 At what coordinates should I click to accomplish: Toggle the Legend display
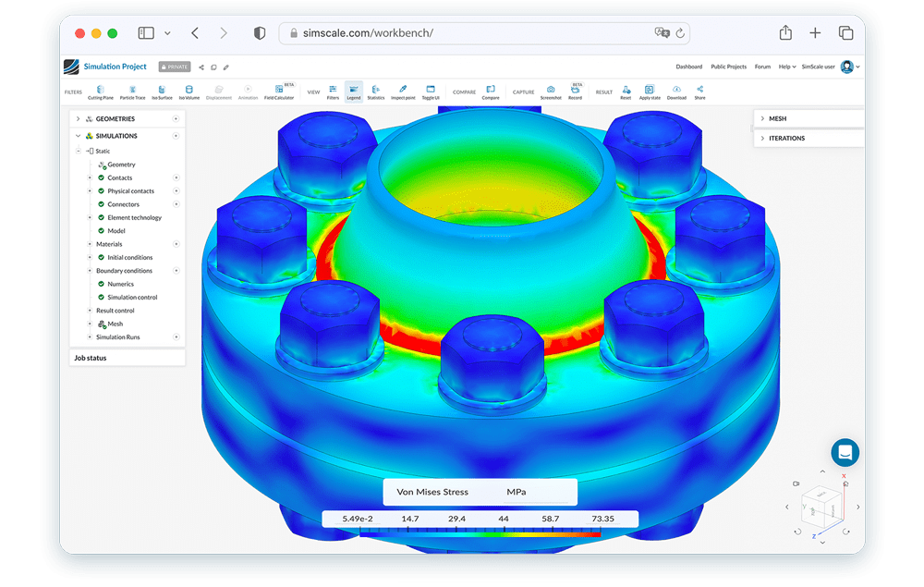pos(354,91)
